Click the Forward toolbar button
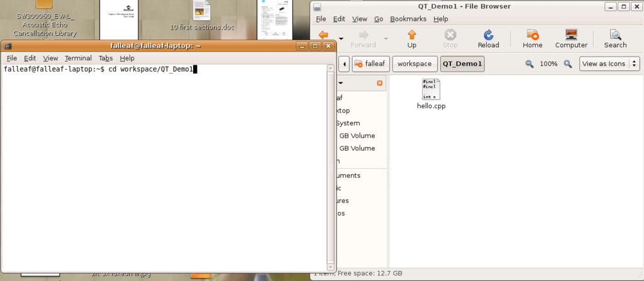This screenshot has height=281, width=644. pyautogui.click(x=364, y=38)
